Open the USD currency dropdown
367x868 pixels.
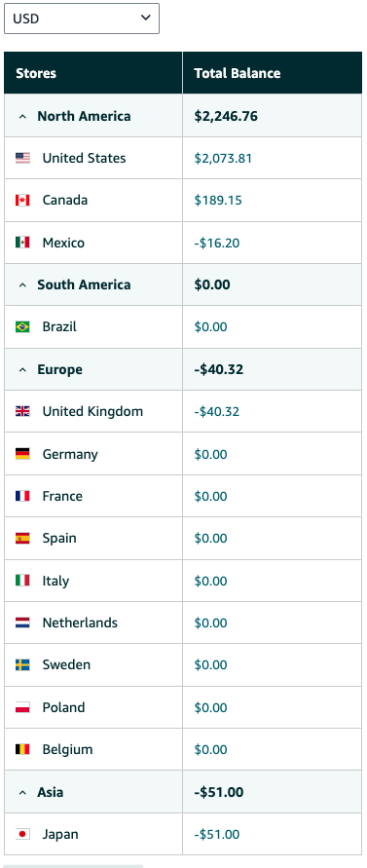pyautogui.click(x=82, y=19)
